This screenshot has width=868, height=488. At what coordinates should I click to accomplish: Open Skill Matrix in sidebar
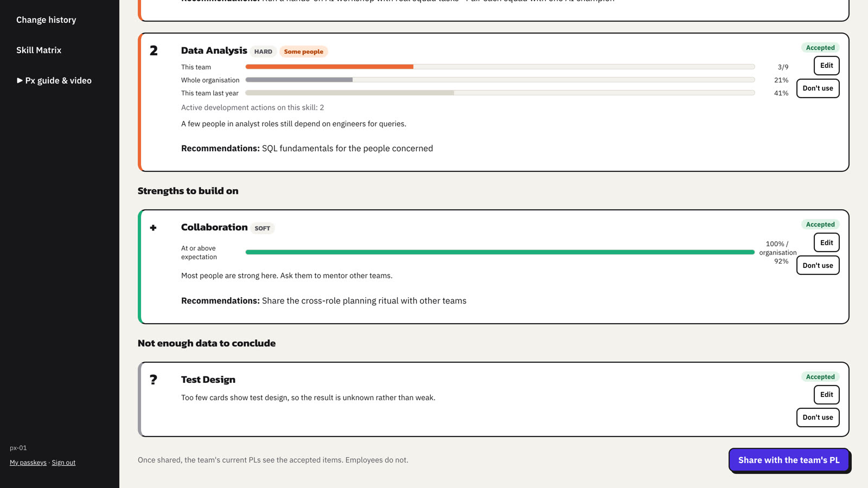click(x=39, y=50)
